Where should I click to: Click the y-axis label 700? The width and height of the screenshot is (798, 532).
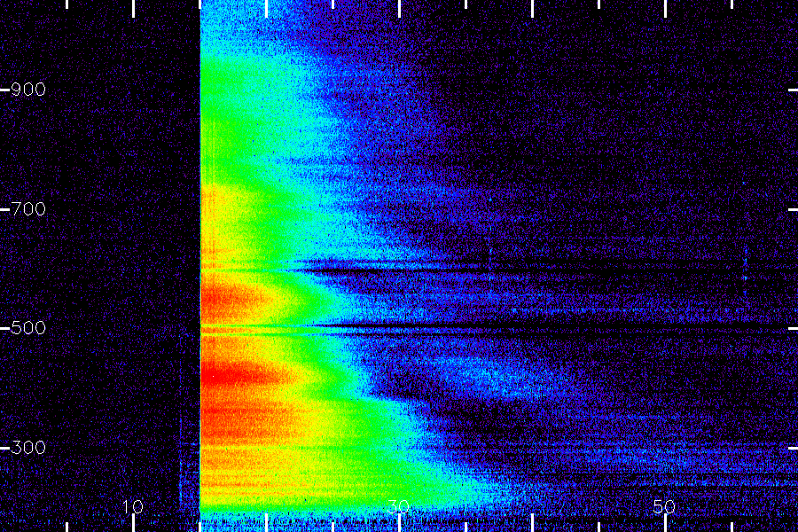coord(28,208)
